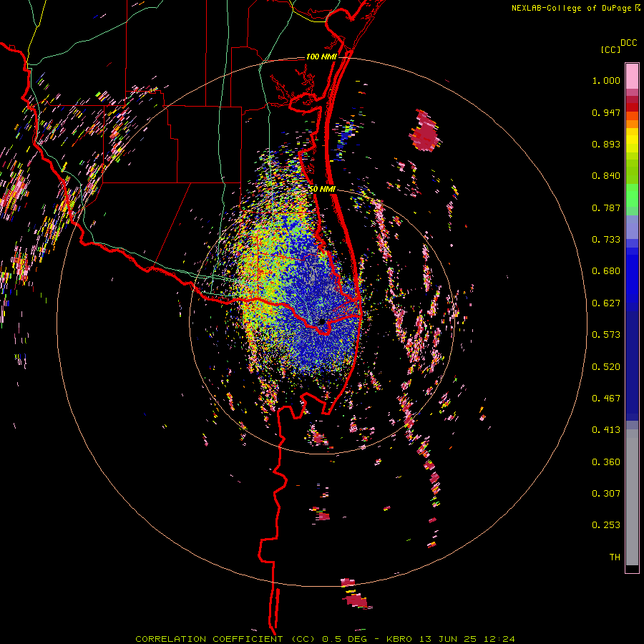Click the gray lower segment of the color bar
The height and width of the screenshot is (644, 644).
pyautogui.click(x=632, y=497)
